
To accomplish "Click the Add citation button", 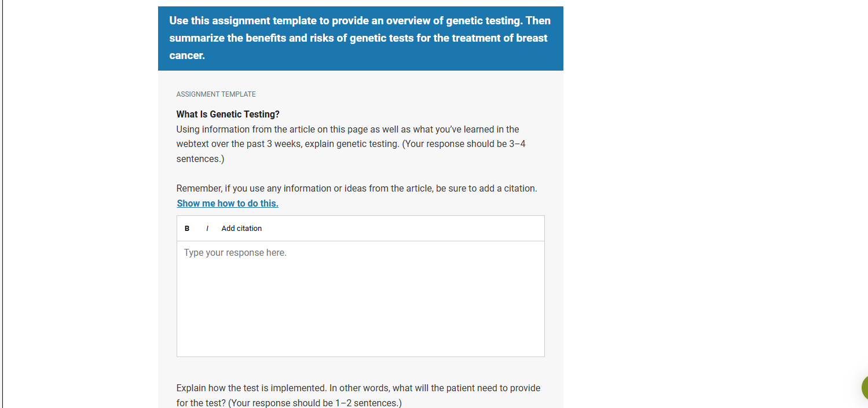I will [241, 229].
